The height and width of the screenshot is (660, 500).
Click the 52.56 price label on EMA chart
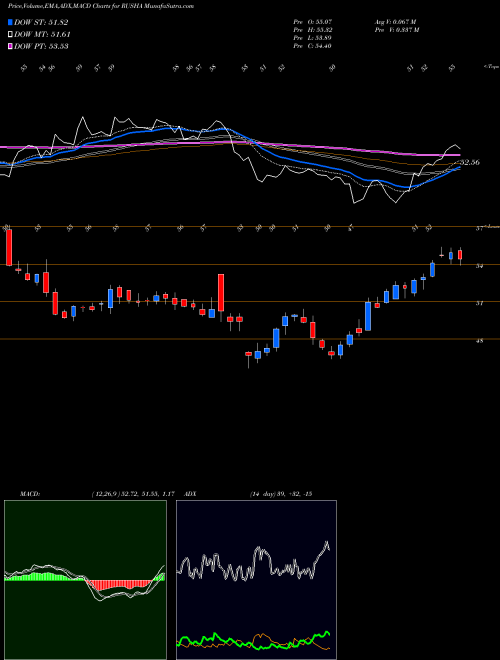(x=470, y=162)
